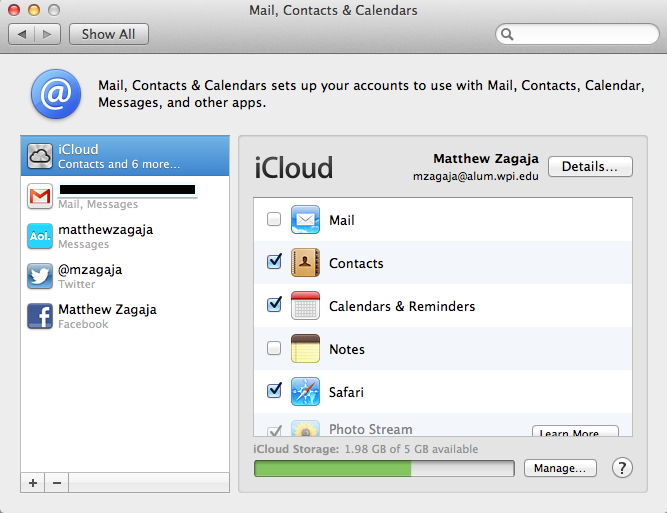Image resolution: width=667 pixels, height=513 pixels.
Task: Click the Calendars & Reminders label
Action: 402,306
